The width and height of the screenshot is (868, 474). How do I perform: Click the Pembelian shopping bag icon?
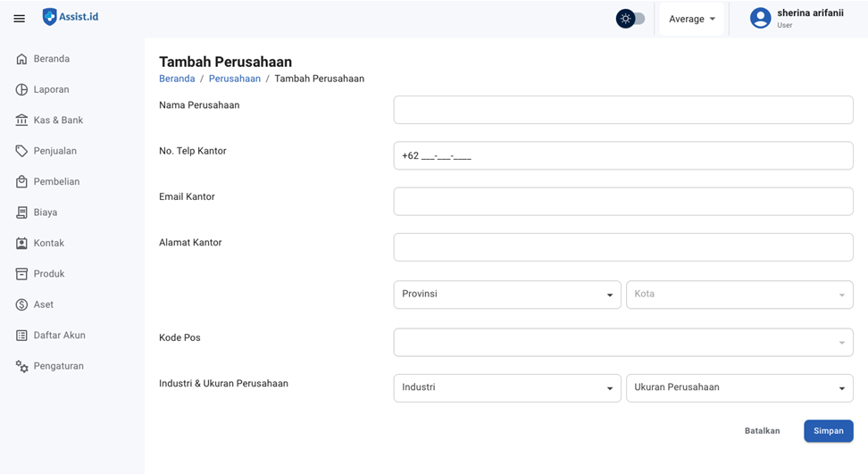pos(21,182)
